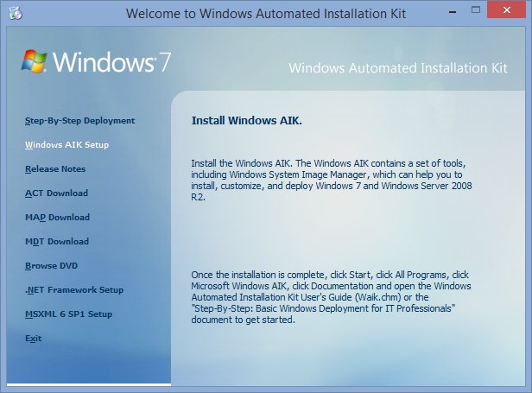Minimize the Installation Kit window
Screen dimensions: 532x393
tap(453, 12)
